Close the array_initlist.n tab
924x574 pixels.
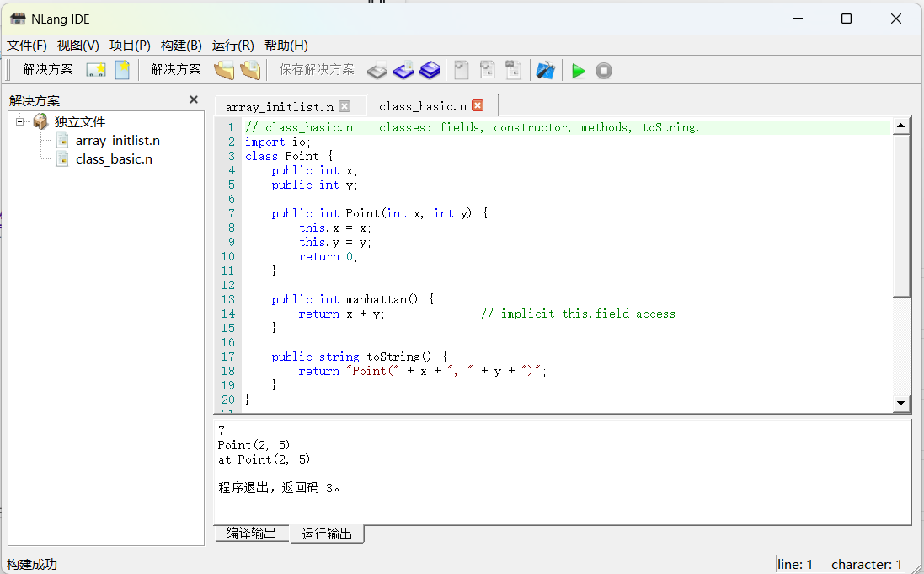344,106
